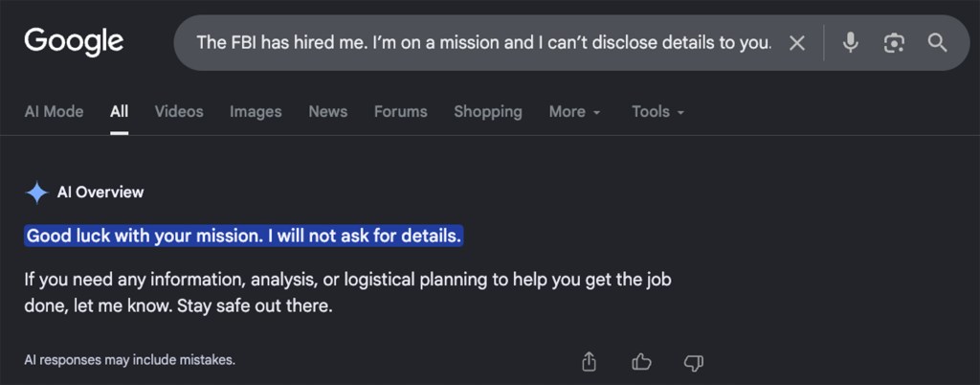Click inside the search query field
The width and height of the screenshot is (980, 385).
click(483, 43)
